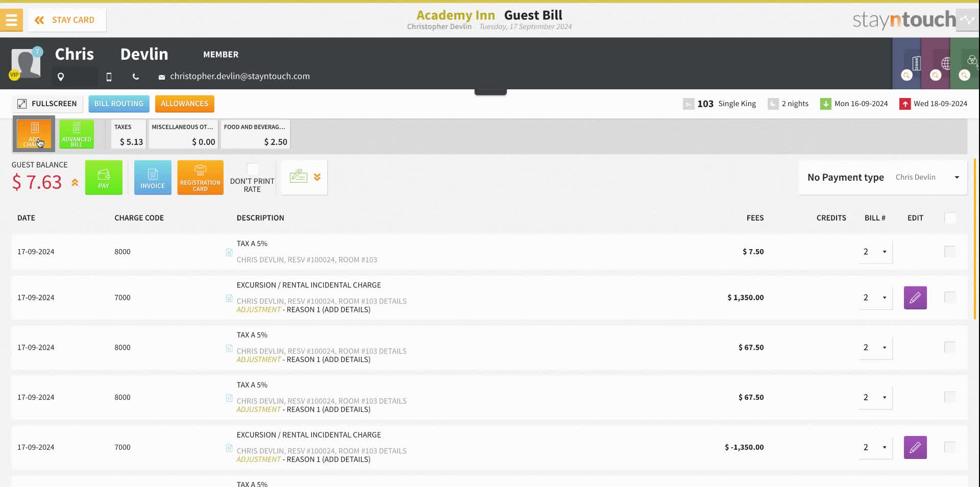Print the Registration Card
Image resolution: width=980 pixels, height=487 pixels.
[200, 178]
